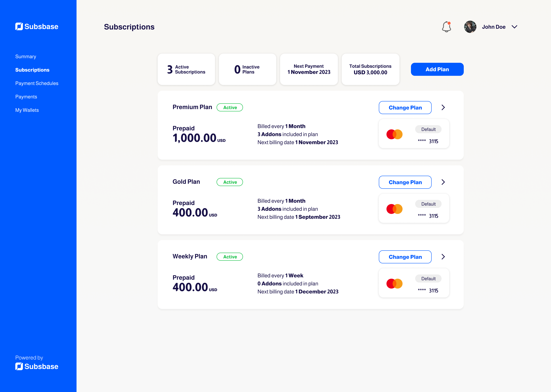Expand the John Doe account dropdown arrow
Viewport: 551px width, 392px height.
(x=514, y=27)
